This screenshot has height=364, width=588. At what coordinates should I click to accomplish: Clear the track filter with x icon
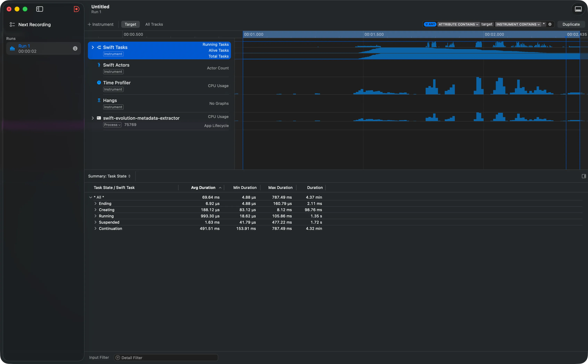coord(550,24)
